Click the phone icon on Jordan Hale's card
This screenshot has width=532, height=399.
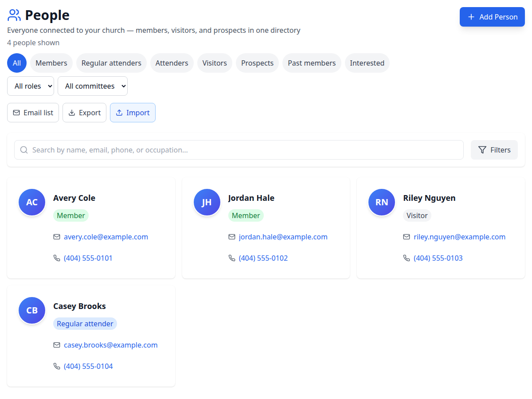pos(232,258)
